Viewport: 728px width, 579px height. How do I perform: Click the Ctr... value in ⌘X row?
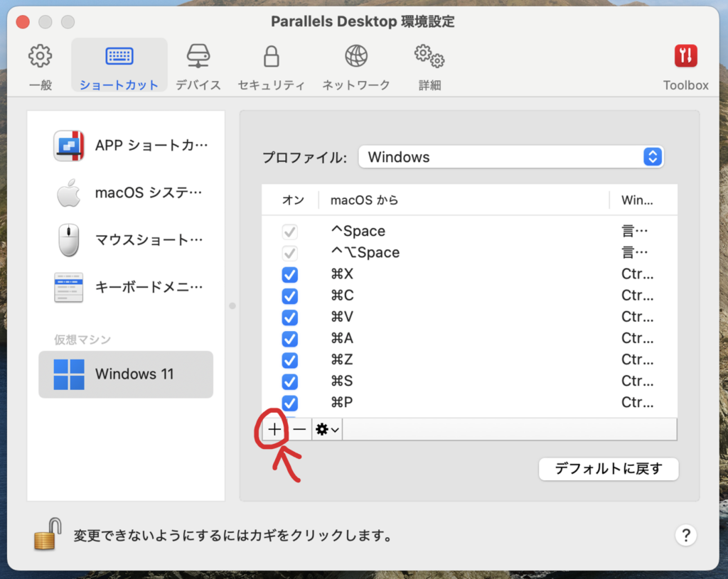pyautogui.click(x=637, y=274)
